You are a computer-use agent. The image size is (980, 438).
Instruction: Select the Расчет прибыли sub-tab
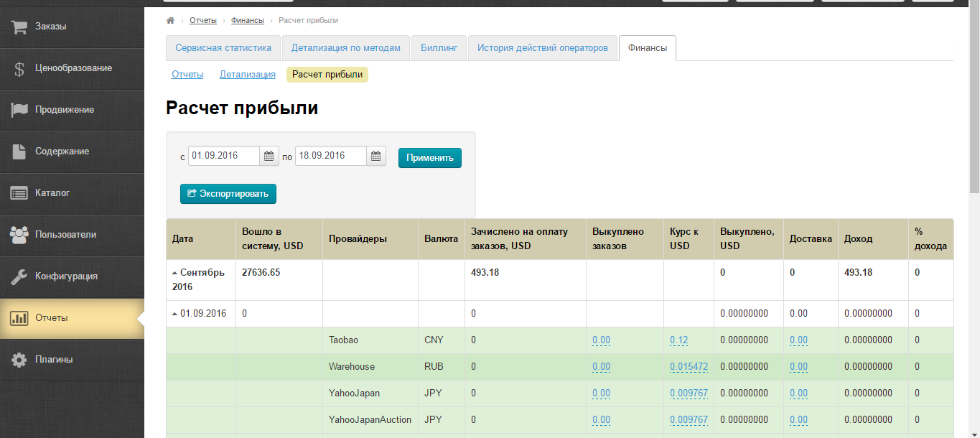pos(327,75)
